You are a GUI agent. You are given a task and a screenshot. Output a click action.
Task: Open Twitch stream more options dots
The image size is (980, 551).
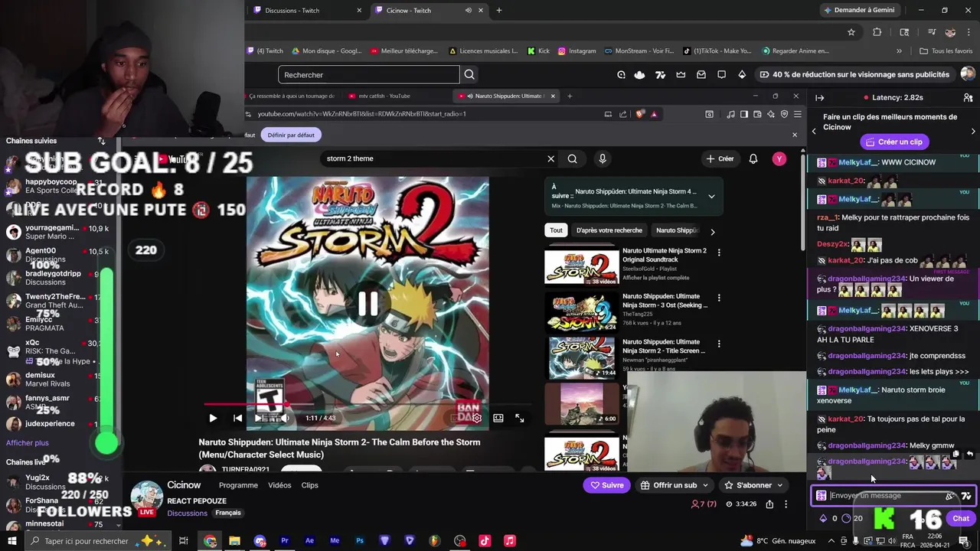786,504
